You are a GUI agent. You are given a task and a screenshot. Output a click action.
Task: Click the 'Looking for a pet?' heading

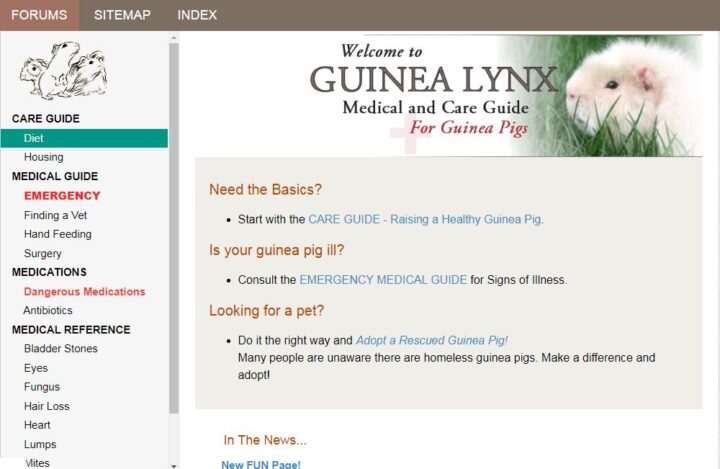point(266,311)
